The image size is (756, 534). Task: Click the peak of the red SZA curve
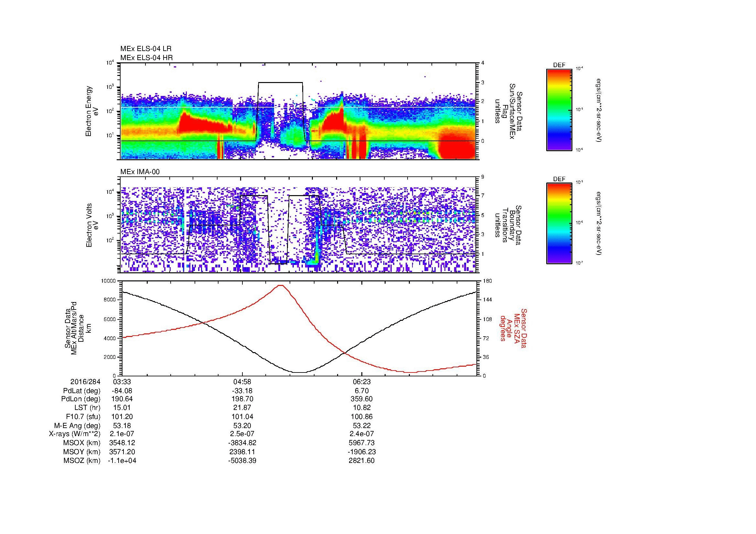pyautogui.click(x=281, y=286)
